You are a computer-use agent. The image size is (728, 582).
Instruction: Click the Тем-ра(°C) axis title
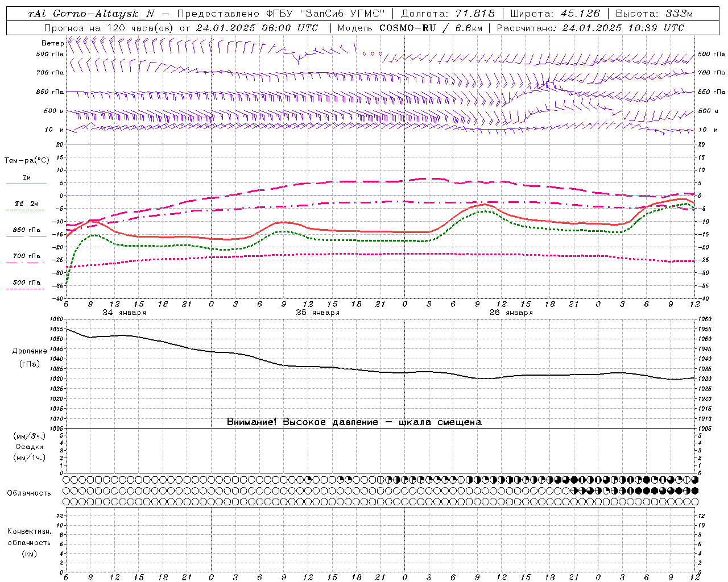pyautogui.click(x=27, y=161)
